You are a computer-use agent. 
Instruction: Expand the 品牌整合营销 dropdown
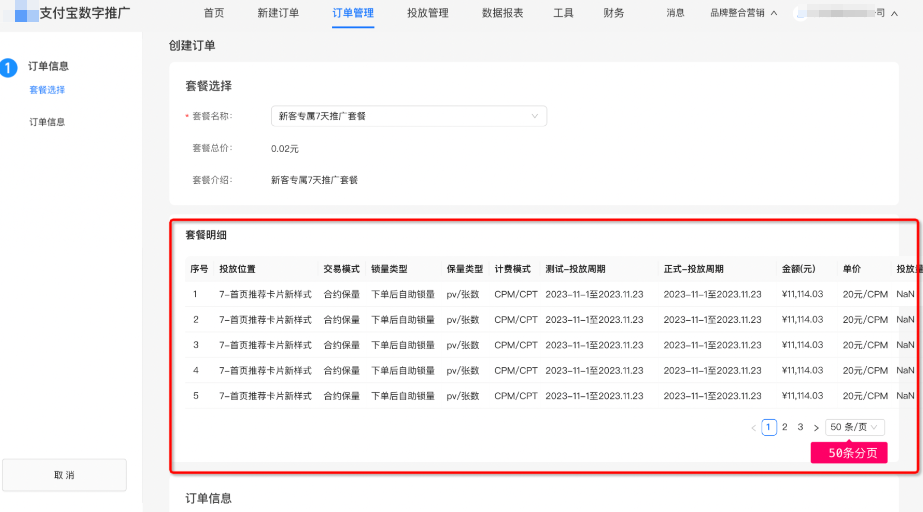[x=743, y=13]
